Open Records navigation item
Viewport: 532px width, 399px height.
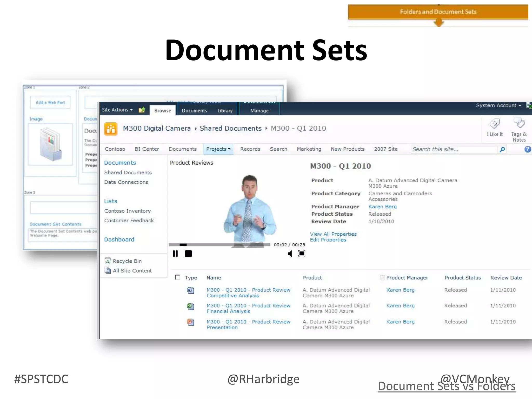click(250, 149)
